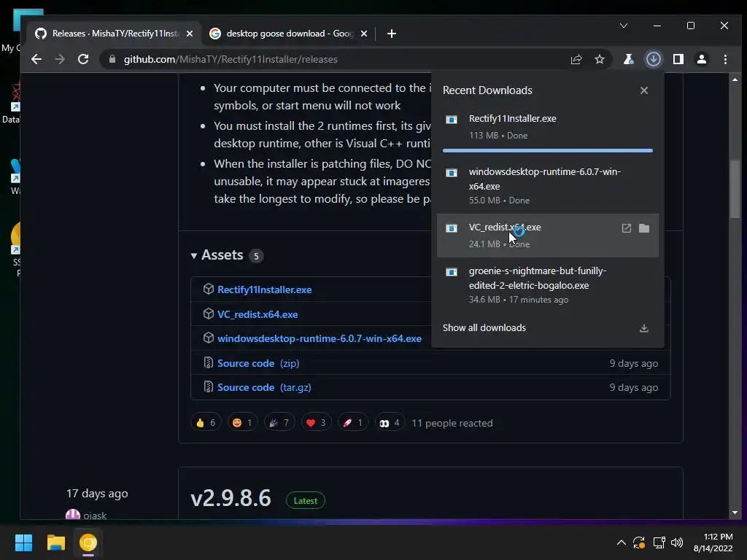The height and width of the screenshot is (560, 747).
Task: Click the share page icon in address bar
Action: click(x=576, y=59)
